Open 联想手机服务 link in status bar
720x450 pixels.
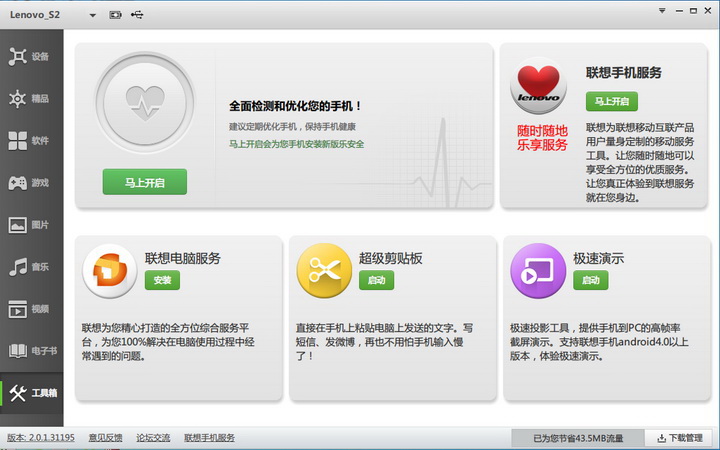point(209,438)
